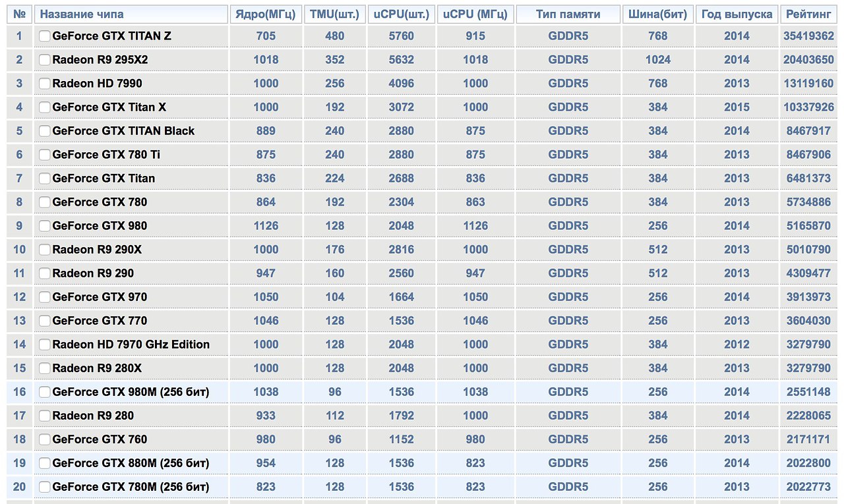The height and width of the screenshot is (504, 844).
Task: Select the Radeon HD 7990 checkbox
Action: 44,84
